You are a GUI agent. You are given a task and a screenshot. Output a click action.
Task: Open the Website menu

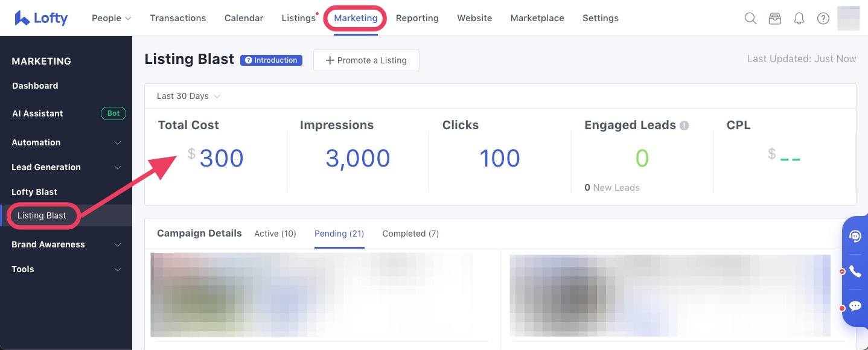474,18
